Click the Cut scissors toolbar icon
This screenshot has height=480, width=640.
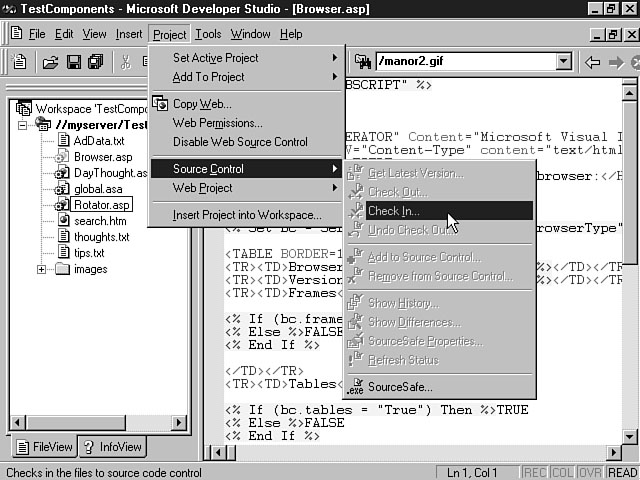(126, 62)
